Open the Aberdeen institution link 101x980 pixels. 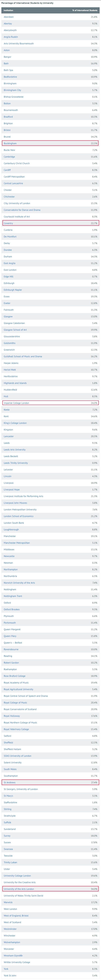tap(9, 17)
